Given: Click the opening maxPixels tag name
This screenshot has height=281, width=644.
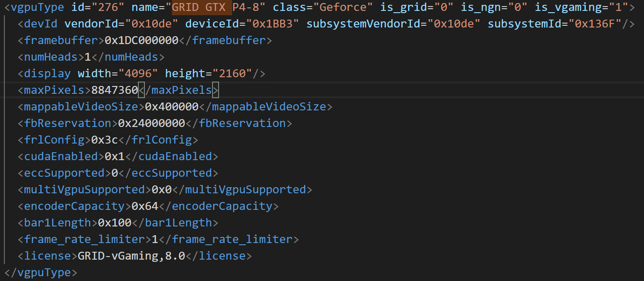Looking at the screenshot, I should [x=54, y=90].
